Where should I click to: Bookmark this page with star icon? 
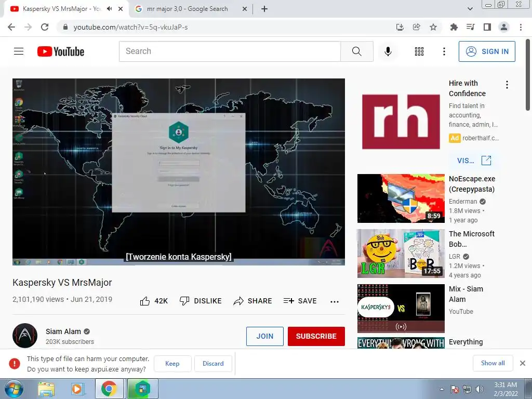(x=433, y=27)
